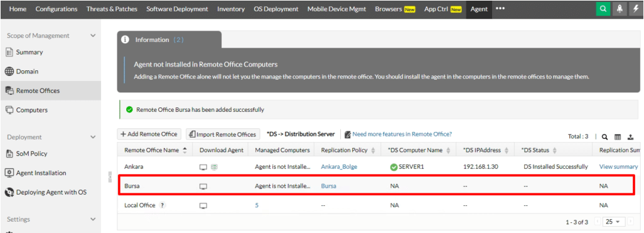The height and width of the screenshot is (233, 644).
Task: Open the column chooser grid icon
Action: click(618, 137)
